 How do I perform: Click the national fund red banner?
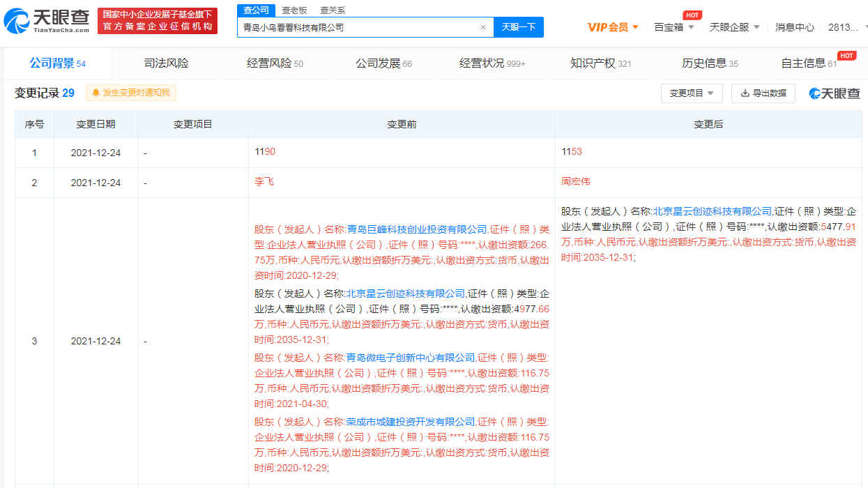click(x=158, y=21)
